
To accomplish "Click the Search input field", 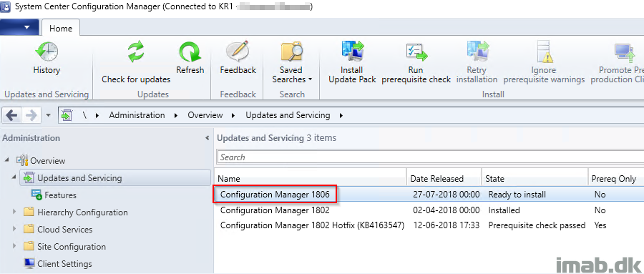I will (x=429, y=157).
